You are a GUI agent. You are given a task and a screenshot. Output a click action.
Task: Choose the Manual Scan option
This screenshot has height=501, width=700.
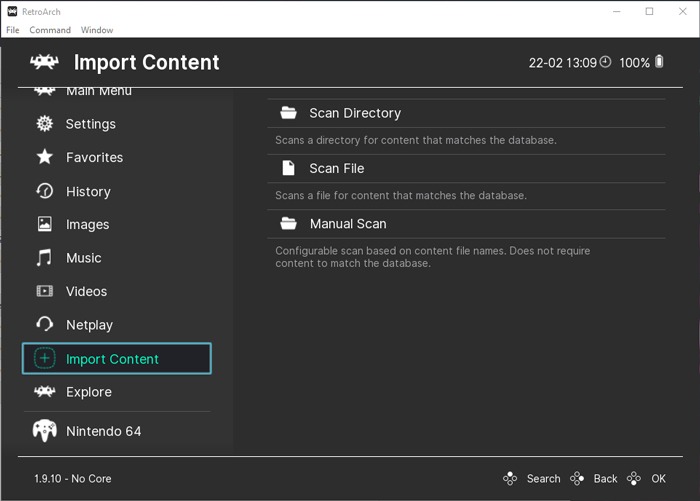(x=466, y=224)
